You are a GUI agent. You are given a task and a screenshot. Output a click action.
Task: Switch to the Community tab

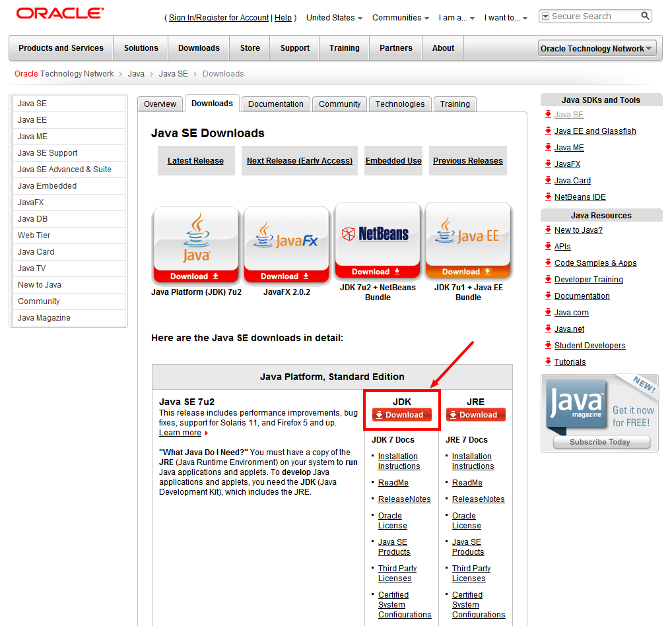click(339, 104)
